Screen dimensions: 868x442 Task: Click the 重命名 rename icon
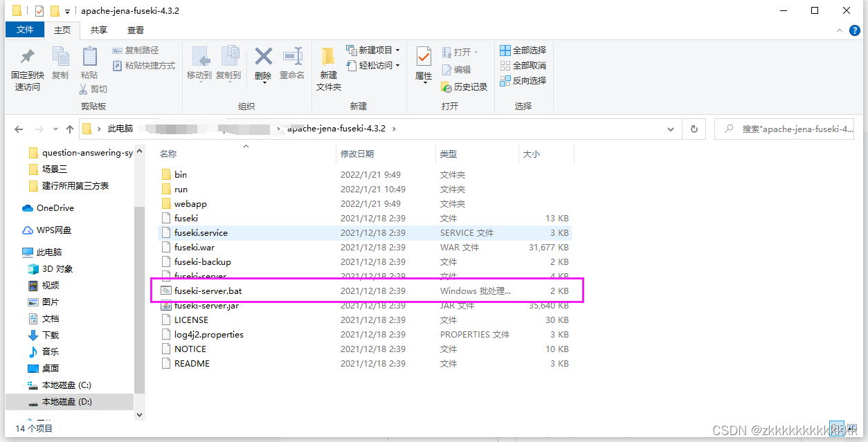[292, 56]
